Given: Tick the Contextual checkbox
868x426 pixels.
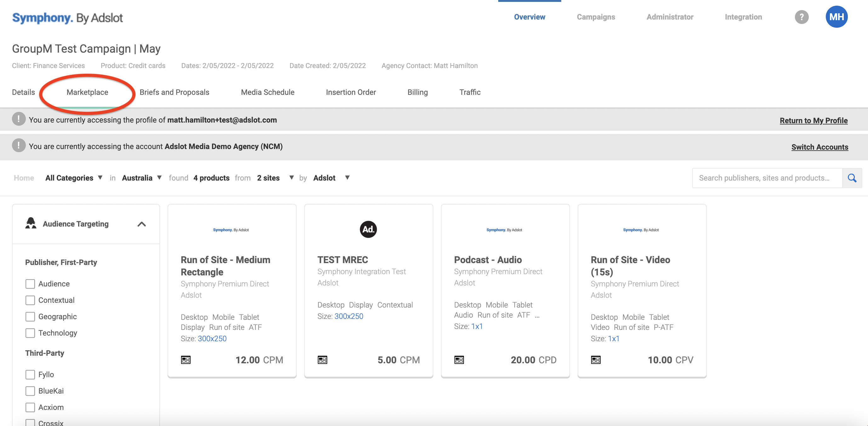Looking at the screenshot, I should tap(30, 300).
